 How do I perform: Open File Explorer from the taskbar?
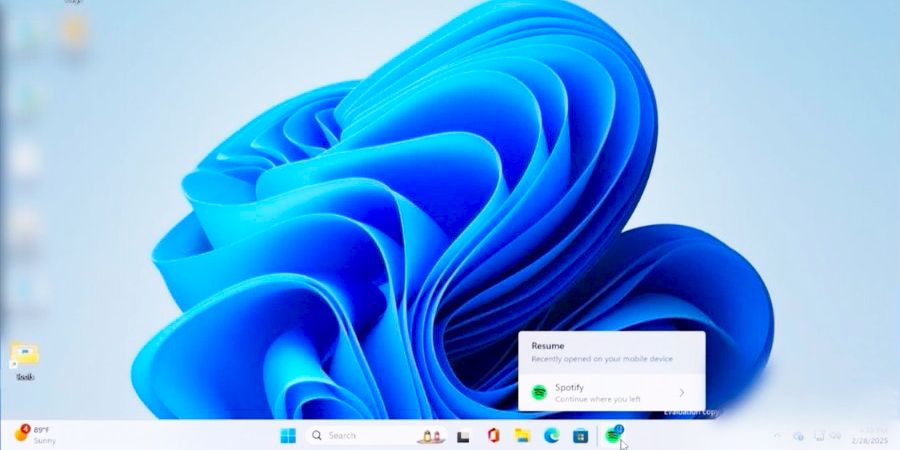coord(521,436)
